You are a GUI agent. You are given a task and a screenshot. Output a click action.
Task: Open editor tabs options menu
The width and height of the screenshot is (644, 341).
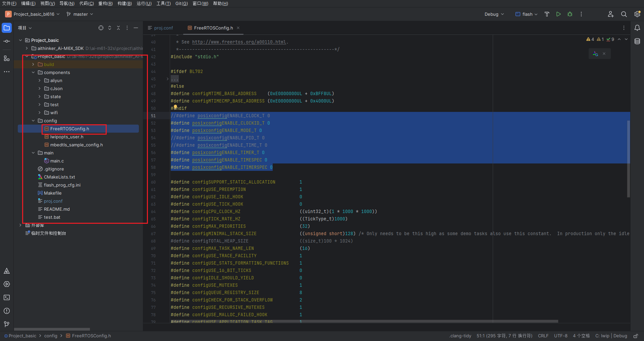(624, 28)
